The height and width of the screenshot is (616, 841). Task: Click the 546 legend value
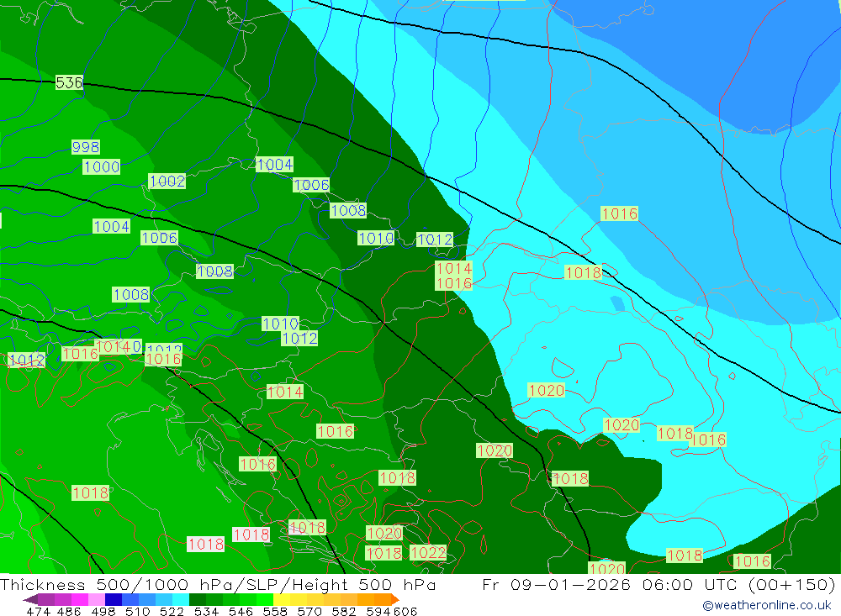click(241, 612)
